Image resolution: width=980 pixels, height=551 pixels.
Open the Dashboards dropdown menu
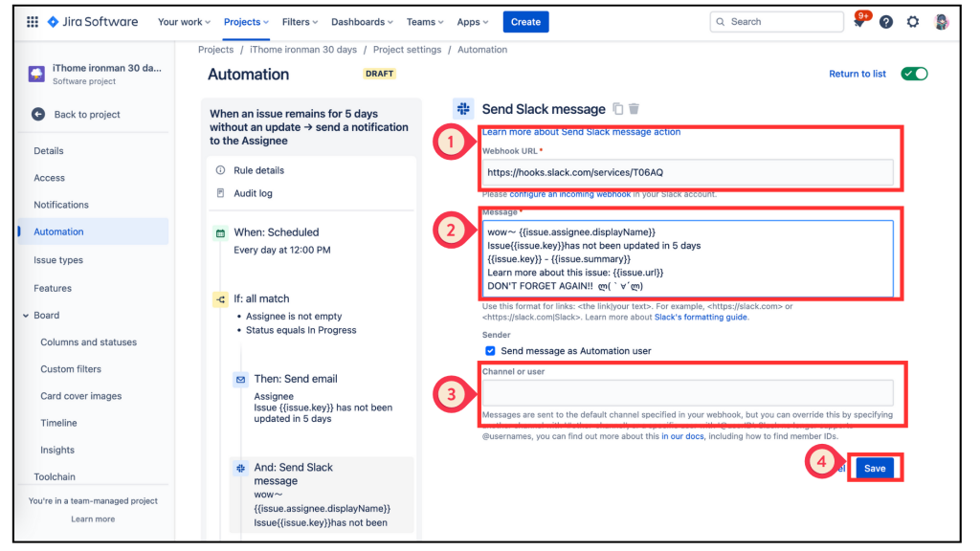click(362, 22)
